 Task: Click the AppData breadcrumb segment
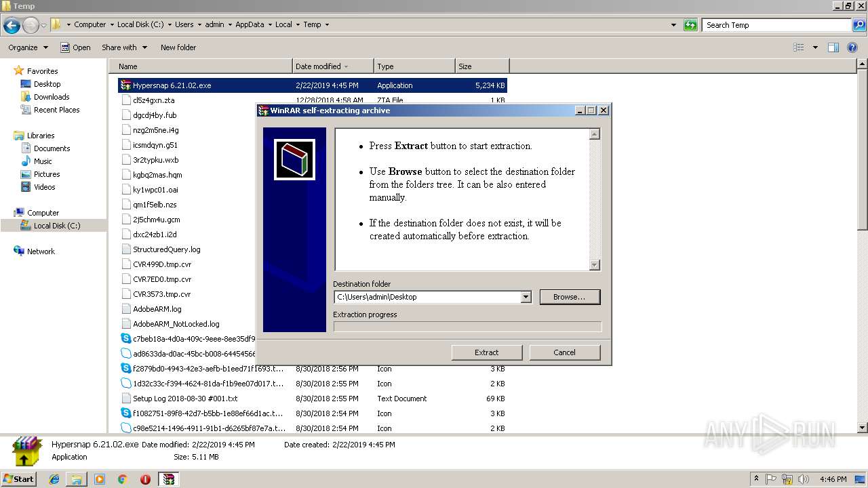click(250, 24)
